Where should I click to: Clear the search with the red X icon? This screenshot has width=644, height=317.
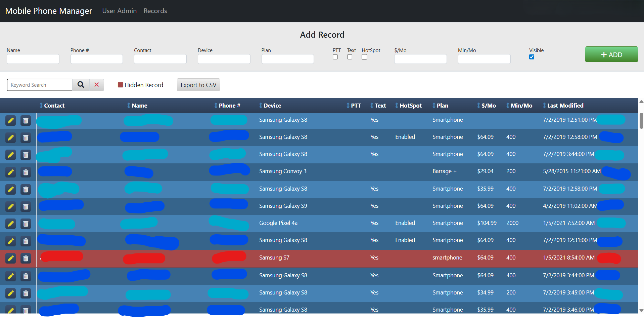[x=96, y=85]
